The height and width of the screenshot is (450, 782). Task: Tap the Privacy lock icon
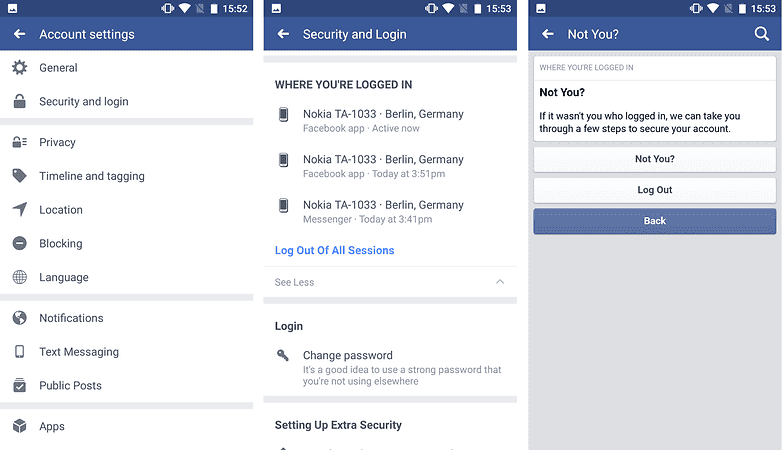pos(19,142)
